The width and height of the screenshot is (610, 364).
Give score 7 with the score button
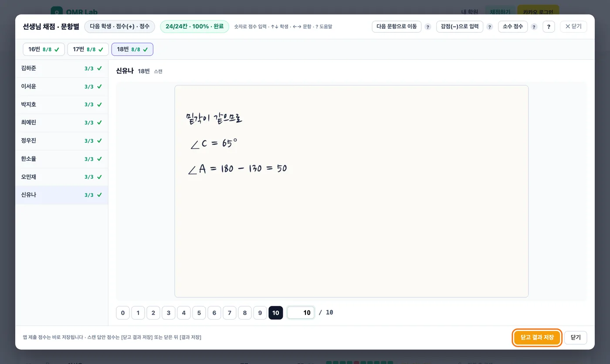tap(230, 313)
